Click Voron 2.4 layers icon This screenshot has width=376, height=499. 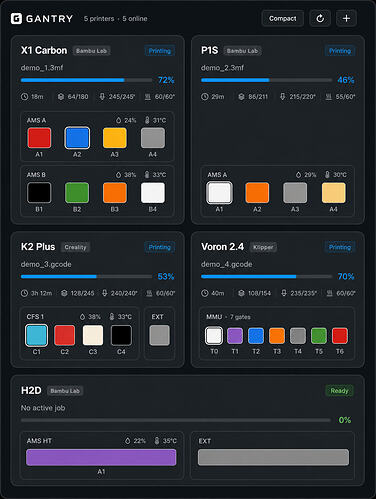(241, 293)
